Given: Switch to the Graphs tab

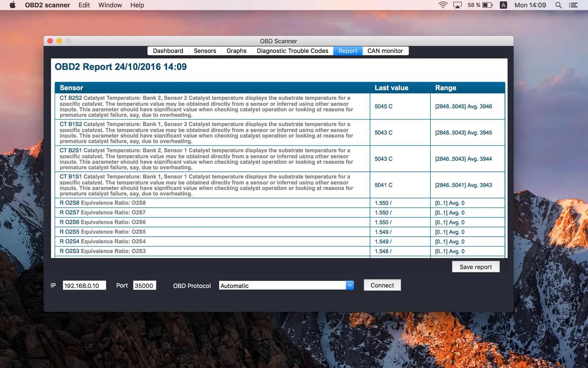Looking at the screenshot, I should 236,51.
